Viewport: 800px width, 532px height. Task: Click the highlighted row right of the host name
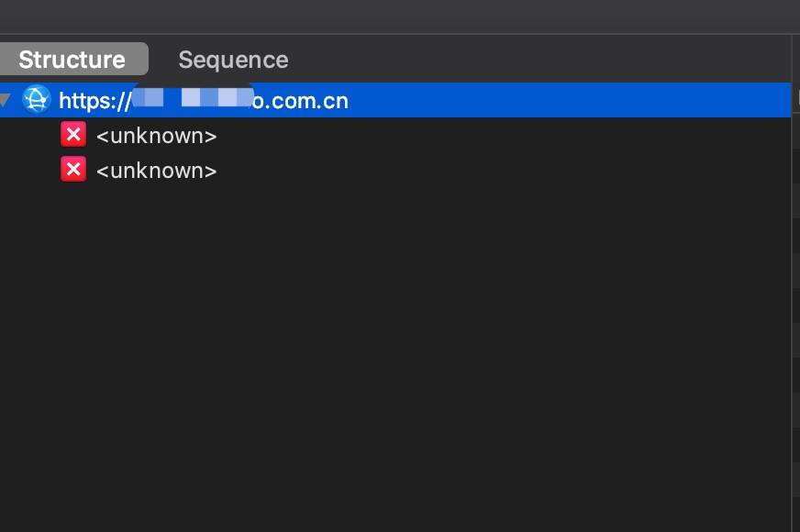569,100
